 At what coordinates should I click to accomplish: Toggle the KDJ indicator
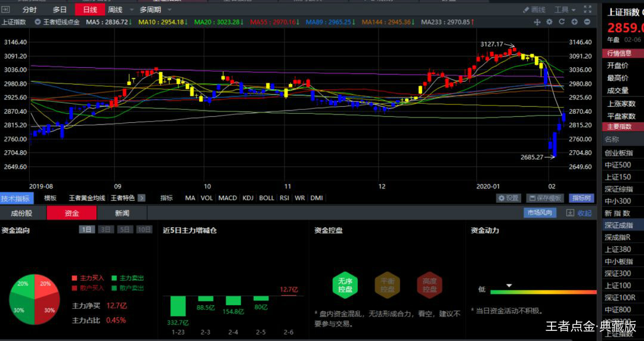click(x=248, y=198)
